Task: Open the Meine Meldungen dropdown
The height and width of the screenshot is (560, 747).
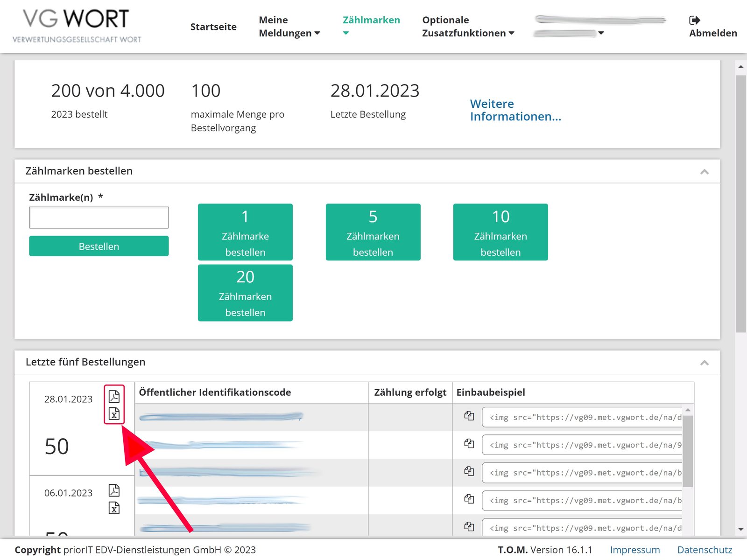Action: pos(289,27)
